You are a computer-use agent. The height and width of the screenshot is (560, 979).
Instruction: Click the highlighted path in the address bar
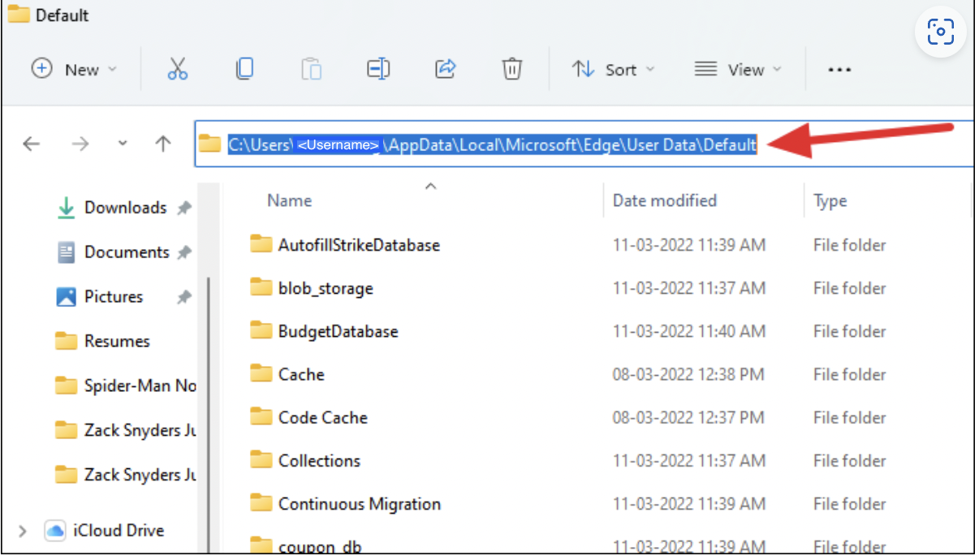[487, 144]
